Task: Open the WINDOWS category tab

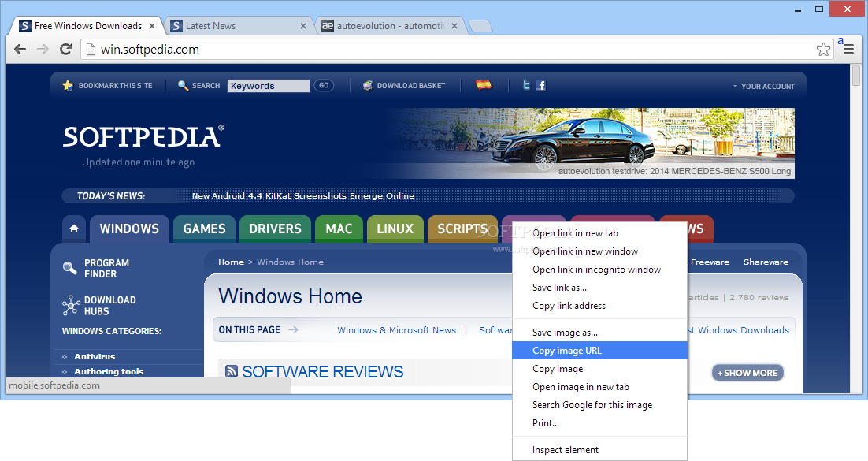Action: 129,229
